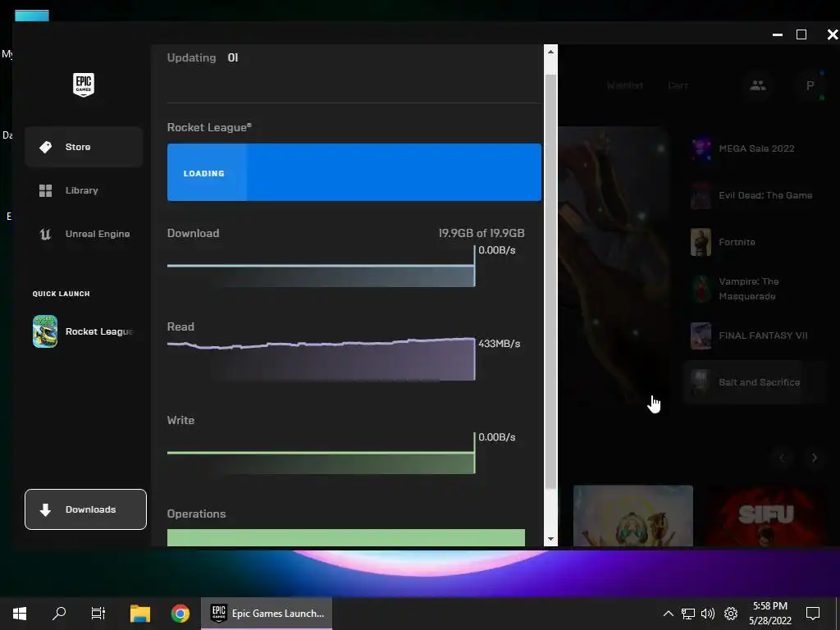Click the network tray icon

[688, 614]
